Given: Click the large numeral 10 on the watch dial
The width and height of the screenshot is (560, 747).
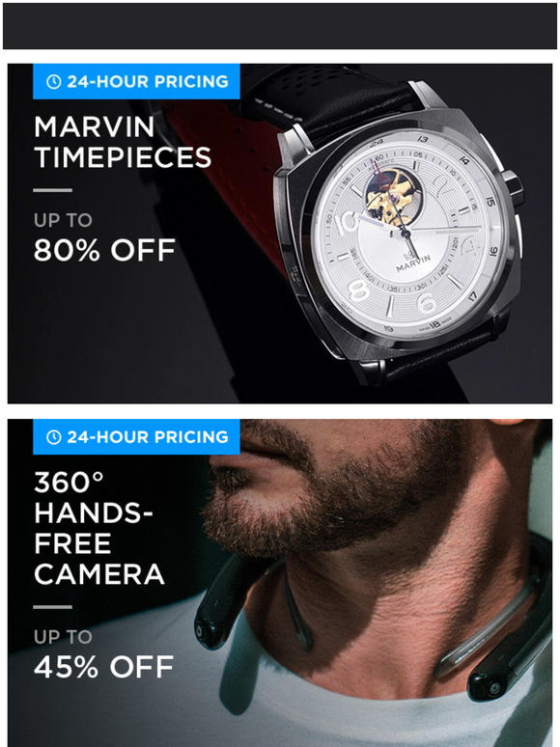Looking at the screenshot, I should [x=347, y=223].
